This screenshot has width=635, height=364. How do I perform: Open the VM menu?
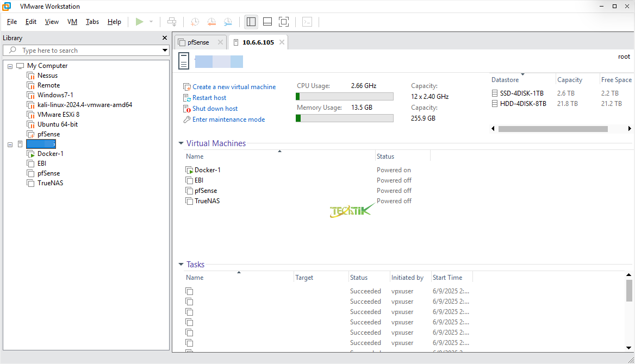pyautogui.click(x=72, y=22)
